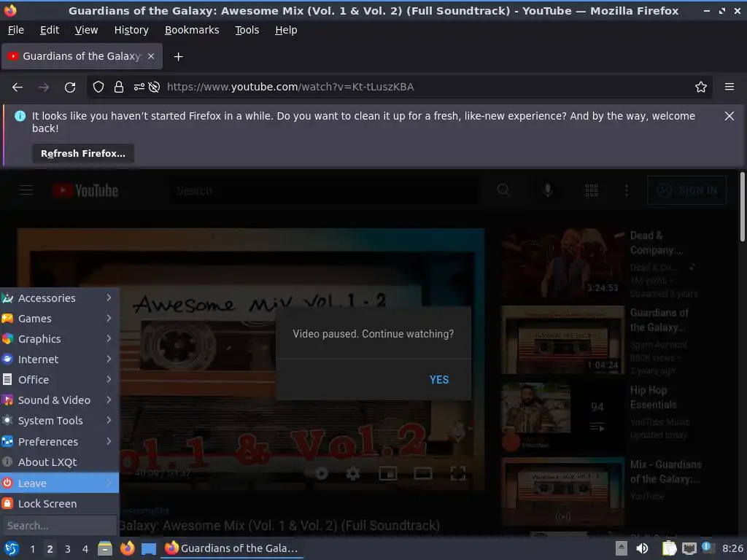Viewport: 747px width, 560px height.
Task: Open the Bookmarks menu
Action: click(x=192, y=30)
